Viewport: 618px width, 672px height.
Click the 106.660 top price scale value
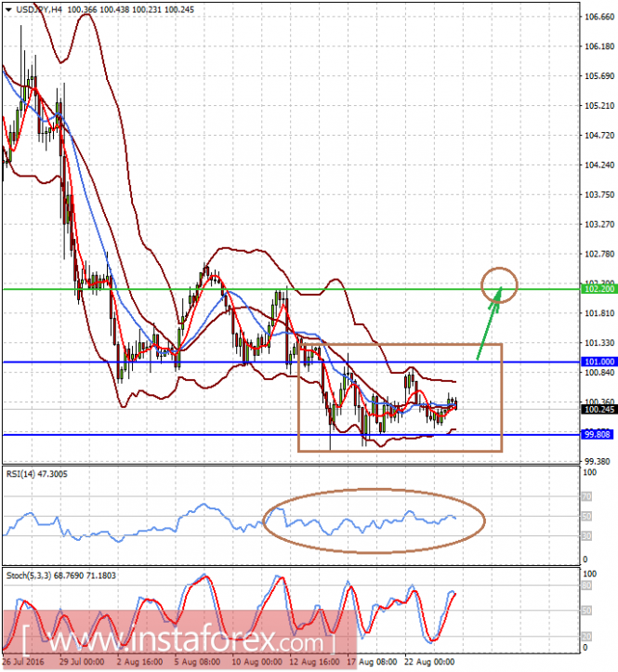click(x=599, y=17)
